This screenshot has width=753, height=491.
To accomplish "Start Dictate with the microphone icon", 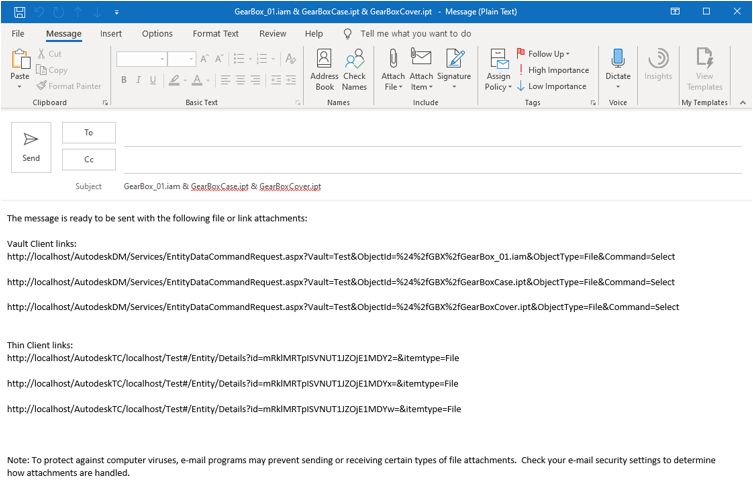I will tap(618, 59).
